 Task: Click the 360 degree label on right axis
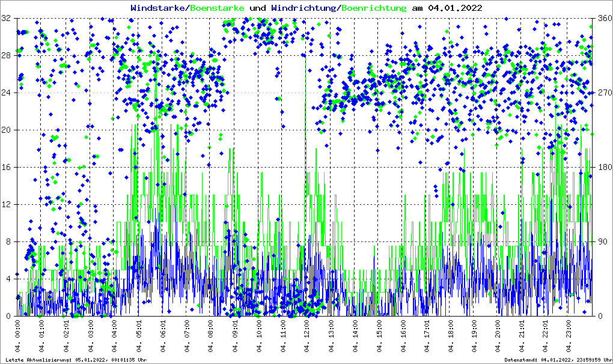point(603,19)
